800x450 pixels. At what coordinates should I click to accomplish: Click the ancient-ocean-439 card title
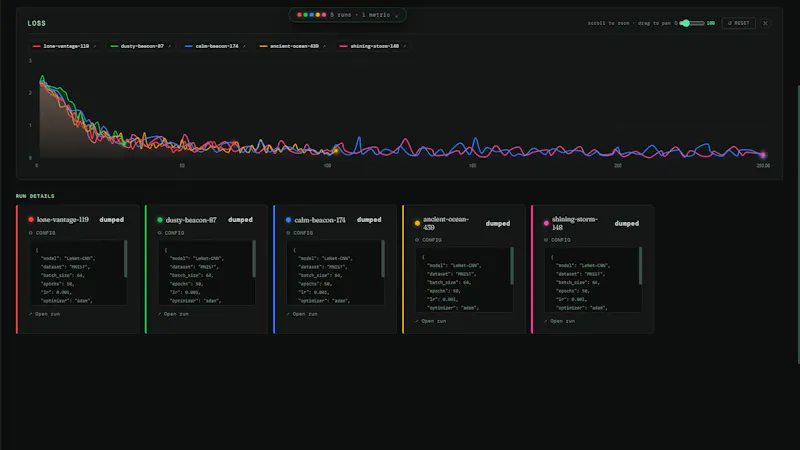(445, 223)
